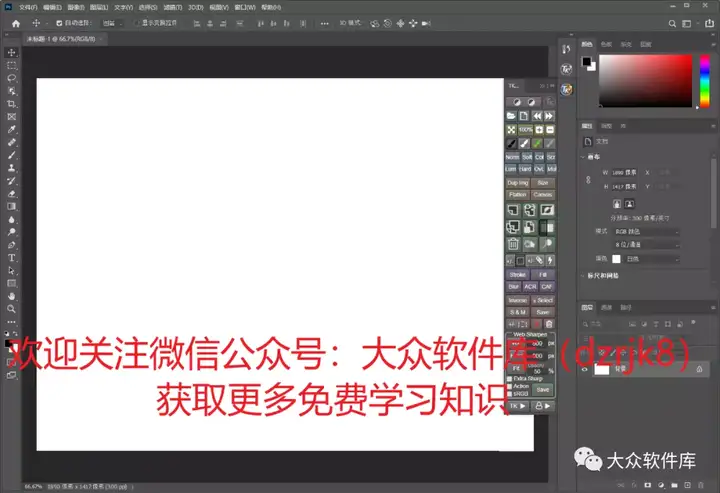Select the Clone Stamp tool

pyautogui.click(x=11, y=168)
